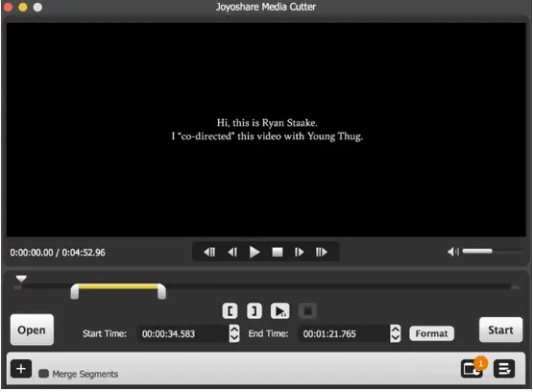Adjust the volume slider
This screenshot has height=392, width=533.
492,252
